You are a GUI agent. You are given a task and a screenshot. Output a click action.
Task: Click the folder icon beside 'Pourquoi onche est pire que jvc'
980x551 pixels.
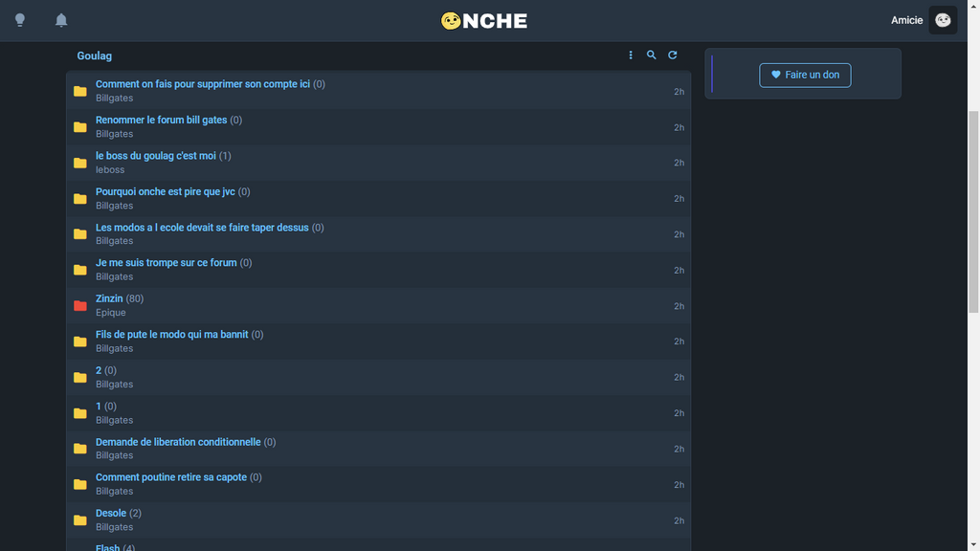[80, 199]
